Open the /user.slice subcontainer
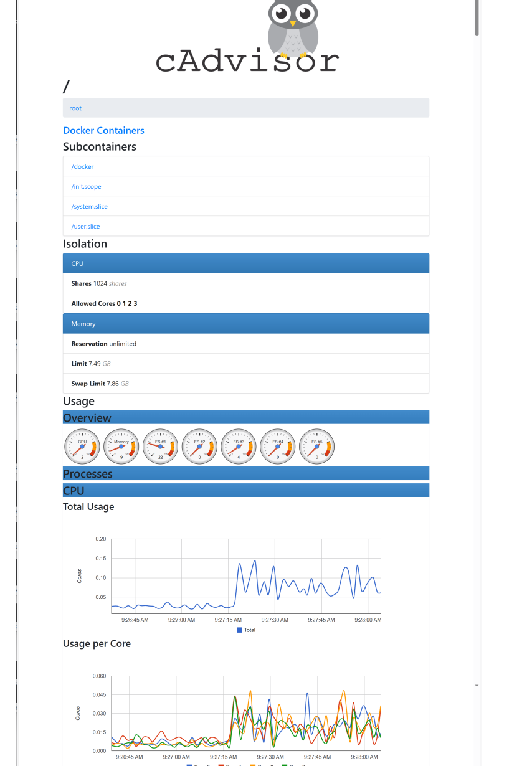This screenshot has height=766, width=532. (x=85, y=227)
